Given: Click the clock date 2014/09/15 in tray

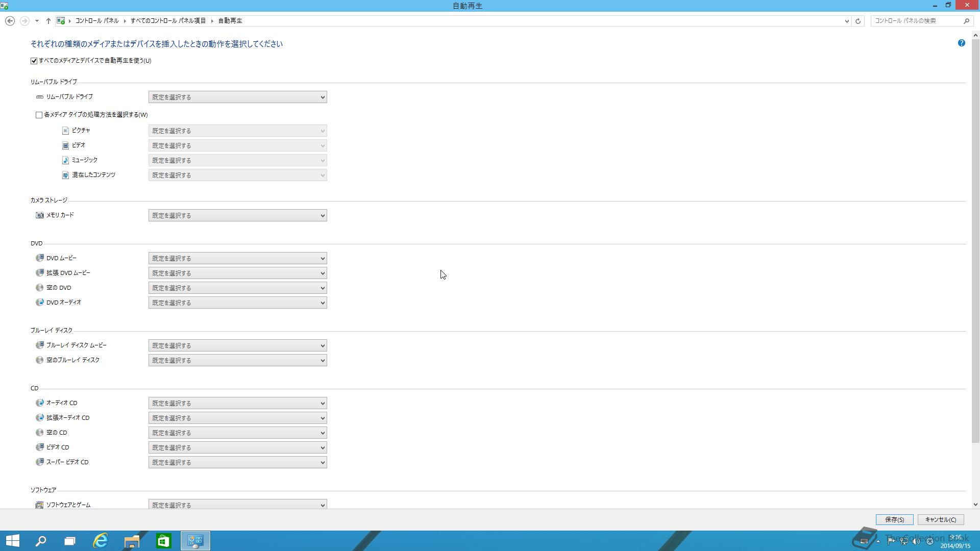Looking at the screenshot, I should [955, 546].
